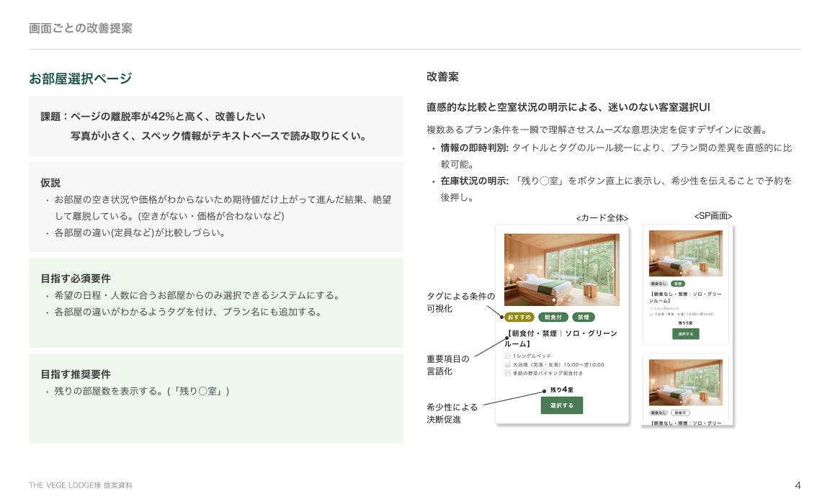Click the お部屋選択ページ heading

[80, 78]
